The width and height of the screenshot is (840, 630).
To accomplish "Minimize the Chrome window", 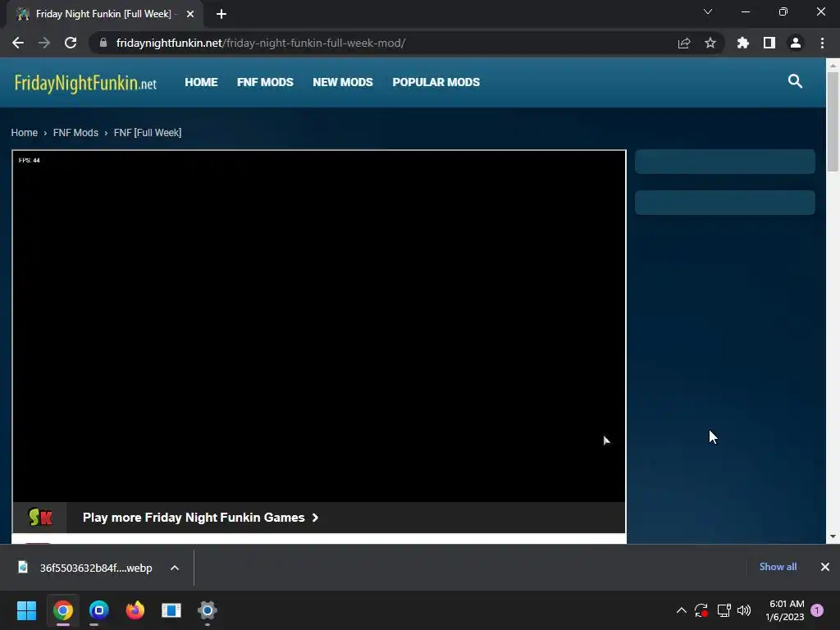I will coord(745,11).
